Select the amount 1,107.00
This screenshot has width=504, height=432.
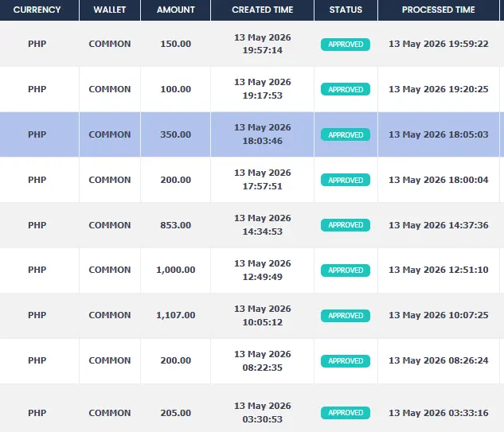tap(176, 315)
